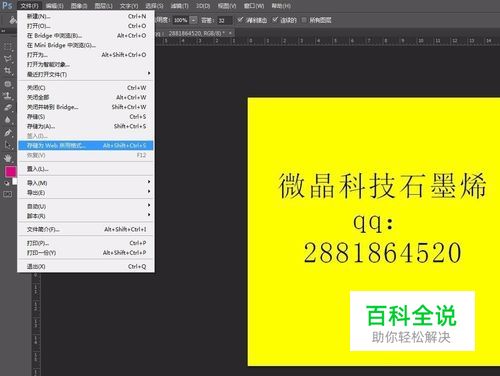Choose 打开(O) Ctrl+O

(86, 26)
